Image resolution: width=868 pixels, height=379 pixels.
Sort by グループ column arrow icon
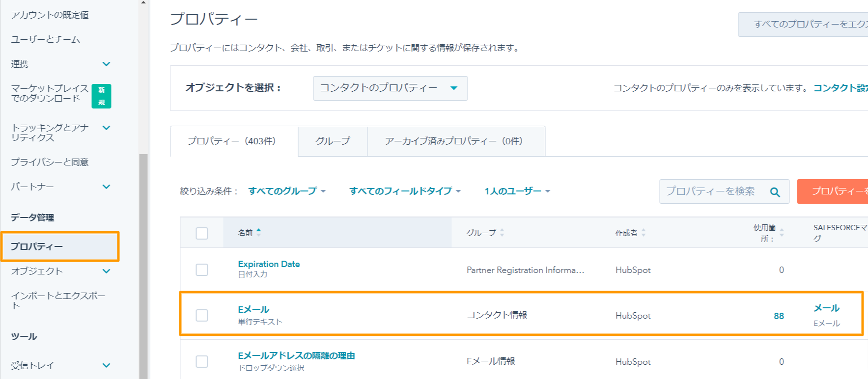pos(502,233)
